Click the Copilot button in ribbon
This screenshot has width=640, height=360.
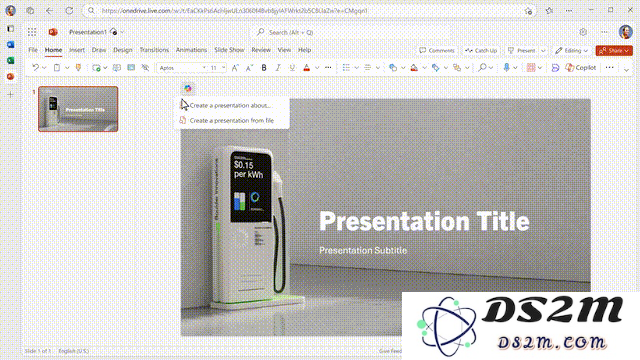[x=580, y=68]
